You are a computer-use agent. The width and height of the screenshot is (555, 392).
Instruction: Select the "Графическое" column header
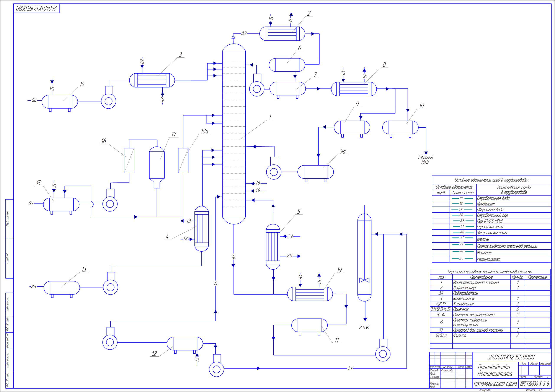[463, 193]
